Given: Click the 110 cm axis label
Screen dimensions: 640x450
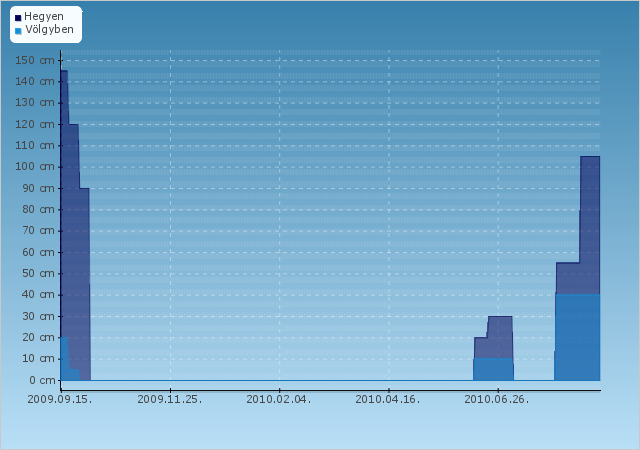Looking at the screenshot, I should click(35, 146).
